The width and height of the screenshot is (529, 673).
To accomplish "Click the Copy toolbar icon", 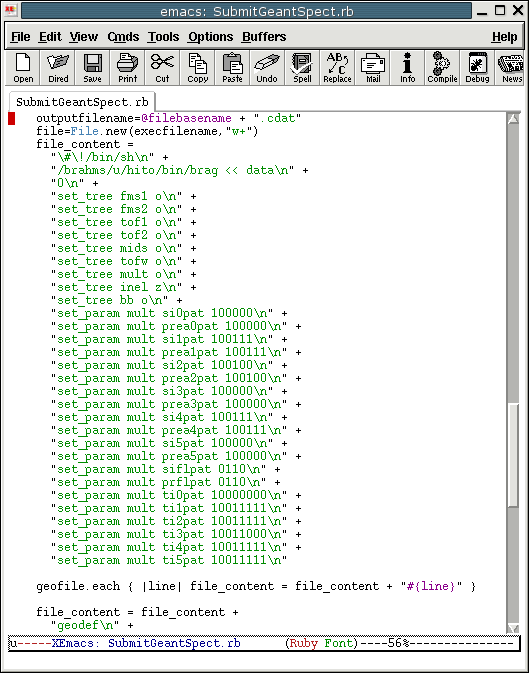I will (198, 67).
